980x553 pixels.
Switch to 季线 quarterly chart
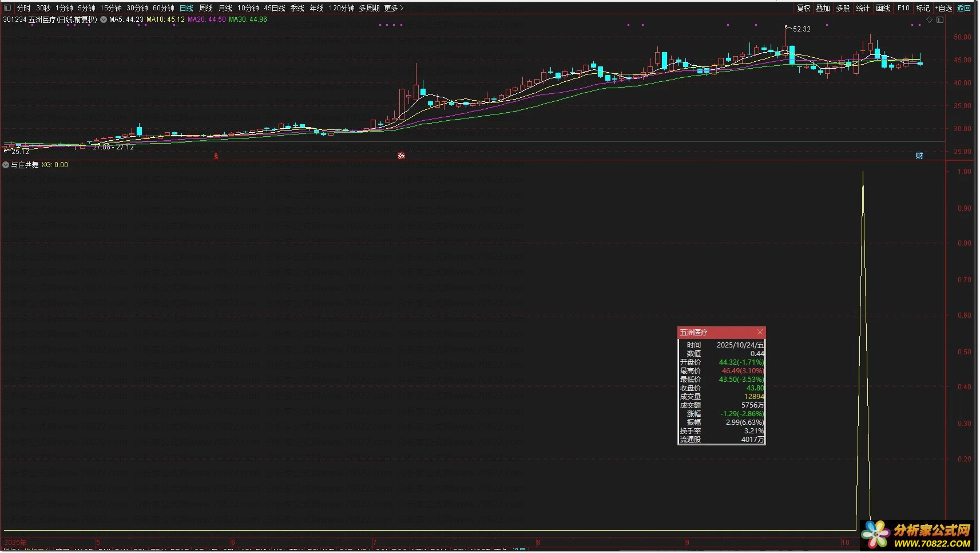297,8
